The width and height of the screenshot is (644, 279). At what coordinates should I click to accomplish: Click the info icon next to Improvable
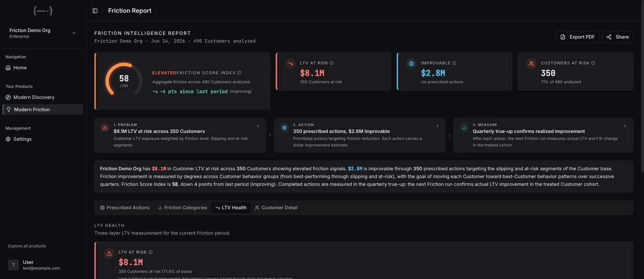[454, 63]
